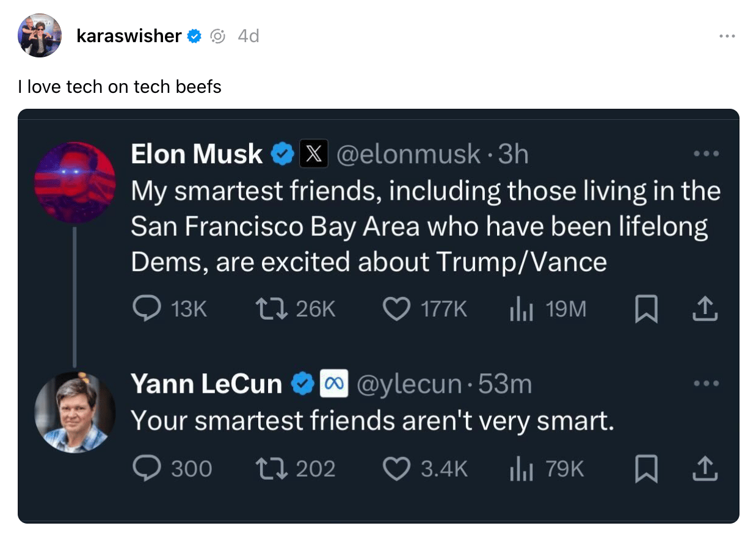Open more options on karaswisher's post
Image resolution: width=756 pixels, height=545 pixels.
tap(727, 36)
